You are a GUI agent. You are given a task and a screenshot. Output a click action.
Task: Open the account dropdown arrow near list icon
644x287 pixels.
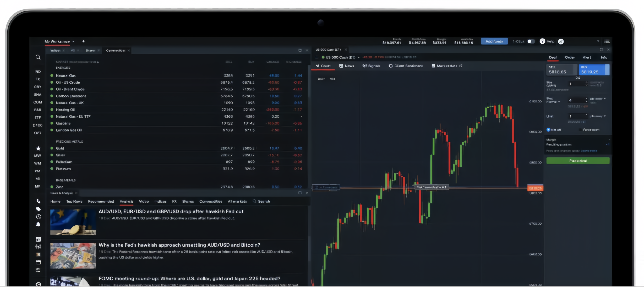598,41
